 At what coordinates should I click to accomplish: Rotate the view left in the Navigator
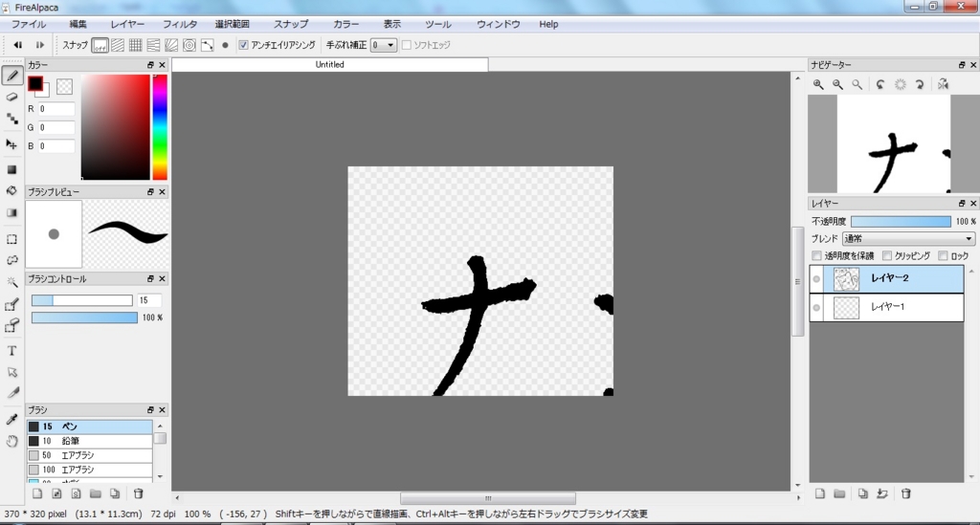tap(880, 84)
